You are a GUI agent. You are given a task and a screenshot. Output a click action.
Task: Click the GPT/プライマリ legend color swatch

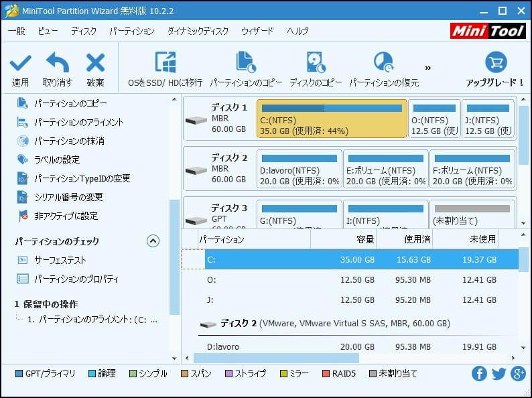[19, 374]
